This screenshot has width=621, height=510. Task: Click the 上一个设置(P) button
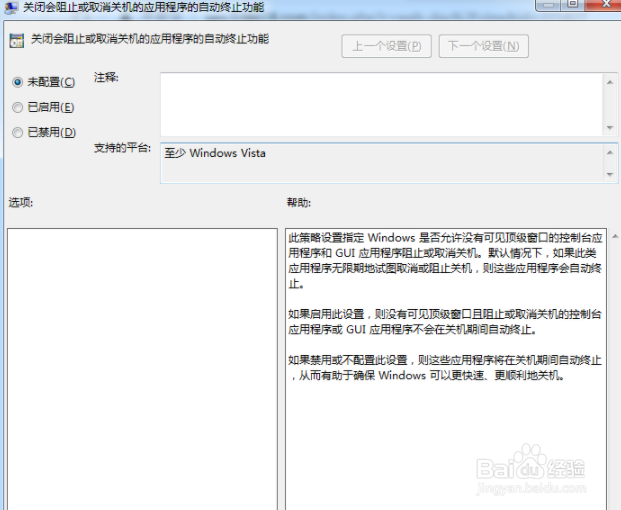tap(387, 46)
